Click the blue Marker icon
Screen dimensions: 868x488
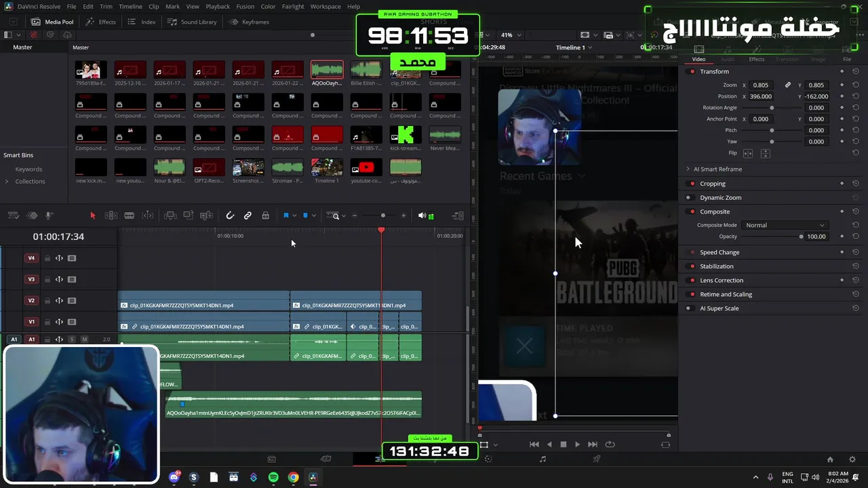point(305,216)
